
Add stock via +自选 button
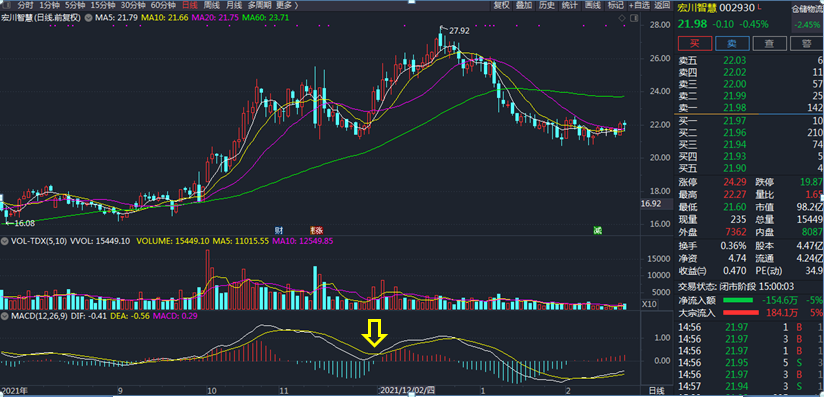click(x=639, y=6)
